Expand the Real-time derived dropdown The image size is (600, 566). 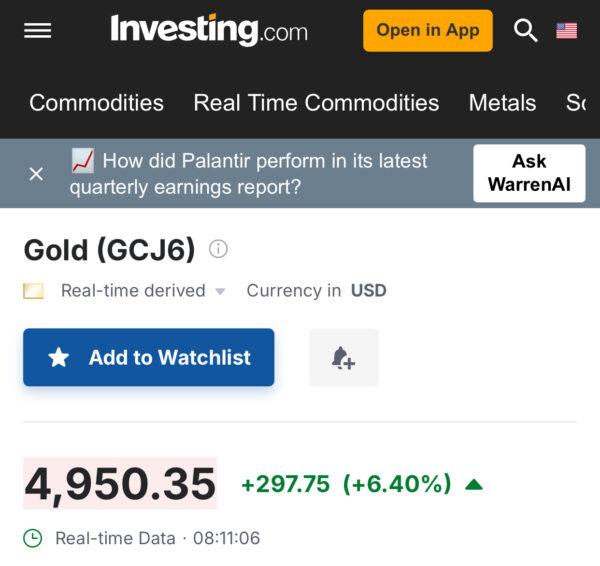[x=221, y=292]
